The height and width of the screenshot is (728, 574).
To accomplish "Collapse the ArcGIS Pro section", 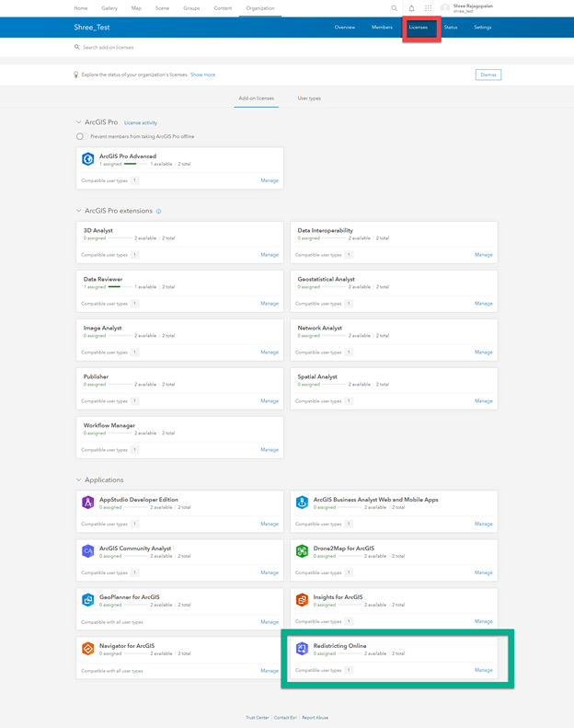I will (78, 122).
